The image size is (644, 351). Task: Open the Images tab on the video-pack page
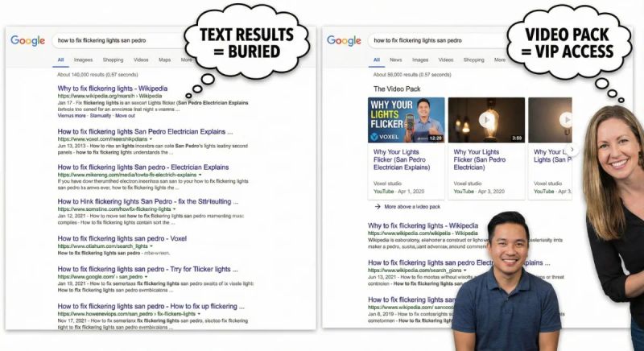[420, 60]
